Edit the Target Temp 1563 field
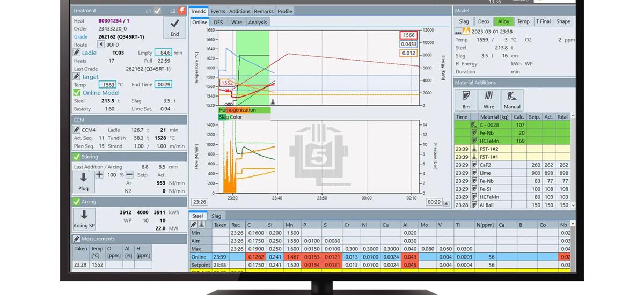Image resolution: width=644 pixels, height=295 pixels. pyautogui.click(x=108, y=85)
